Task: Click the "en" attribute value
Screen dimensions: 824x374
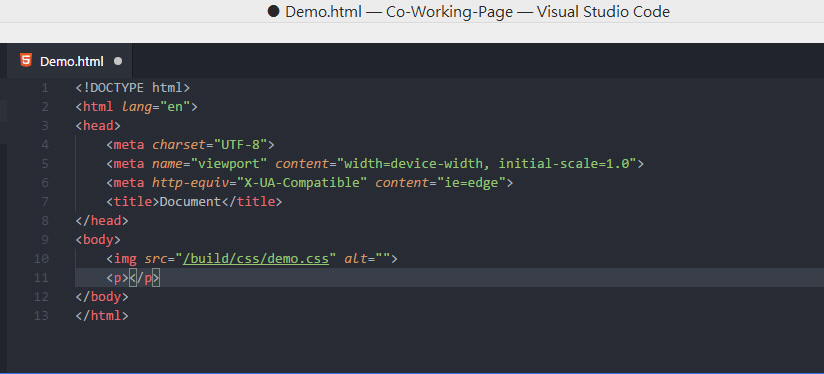Action: tap(174, 107)
